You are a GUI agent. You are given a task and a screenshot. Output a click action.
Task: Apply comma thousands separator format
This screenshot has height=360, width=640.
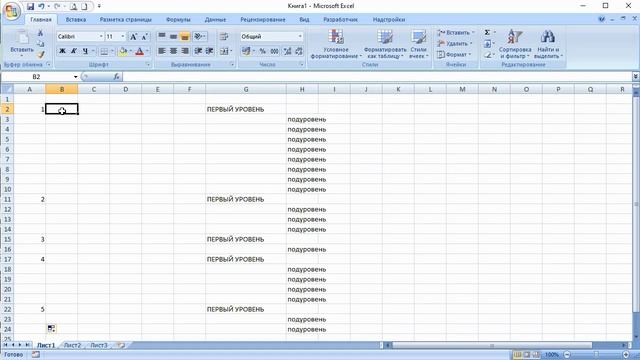(274, 51)
